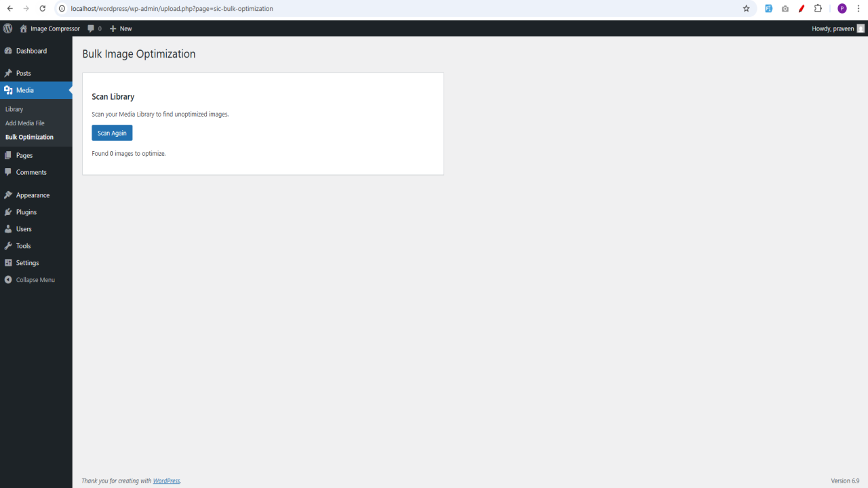The height and width of the screenshot is (488, 868).
Task: Click the Tools wrench icon
Action: [x=8, y=246]
